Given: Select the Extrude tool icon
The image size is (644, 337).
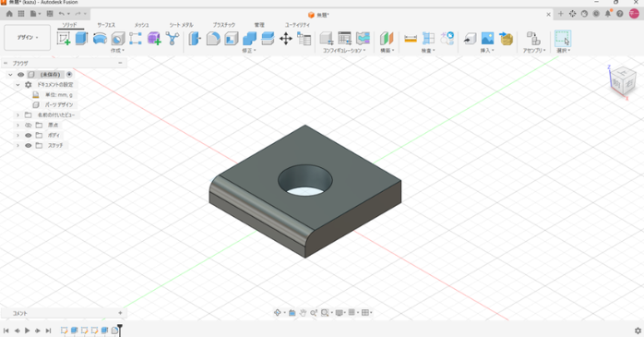Looking at the screenshot, I should (x=81, y=39).
